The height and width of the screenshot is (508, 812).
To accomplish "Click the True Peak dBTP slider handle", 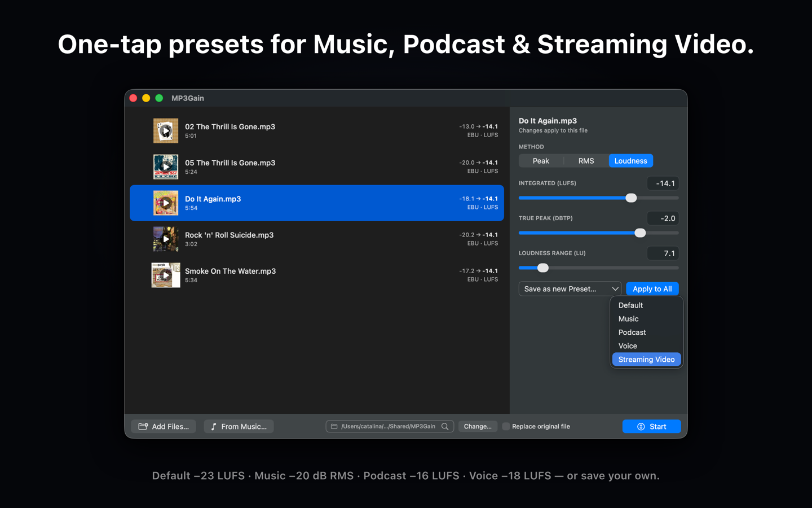I will [x=640, y=233].
